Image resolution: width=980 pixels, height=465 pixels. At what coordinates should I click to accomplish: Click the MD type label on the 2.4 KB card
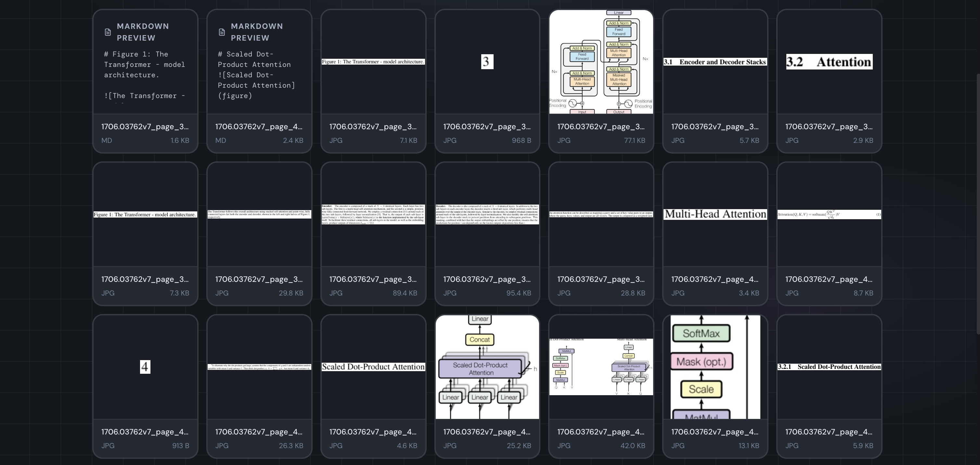click(221, 140)
